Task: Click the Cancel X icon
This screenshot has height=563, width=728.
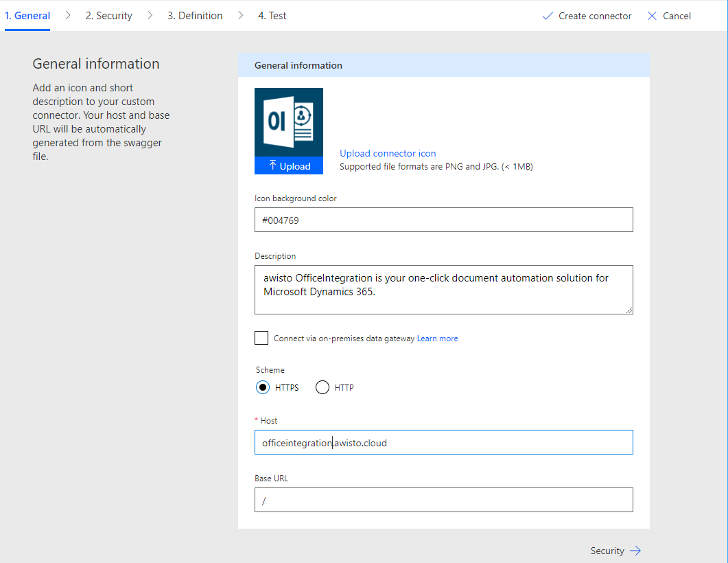Action: pos(652,16)
